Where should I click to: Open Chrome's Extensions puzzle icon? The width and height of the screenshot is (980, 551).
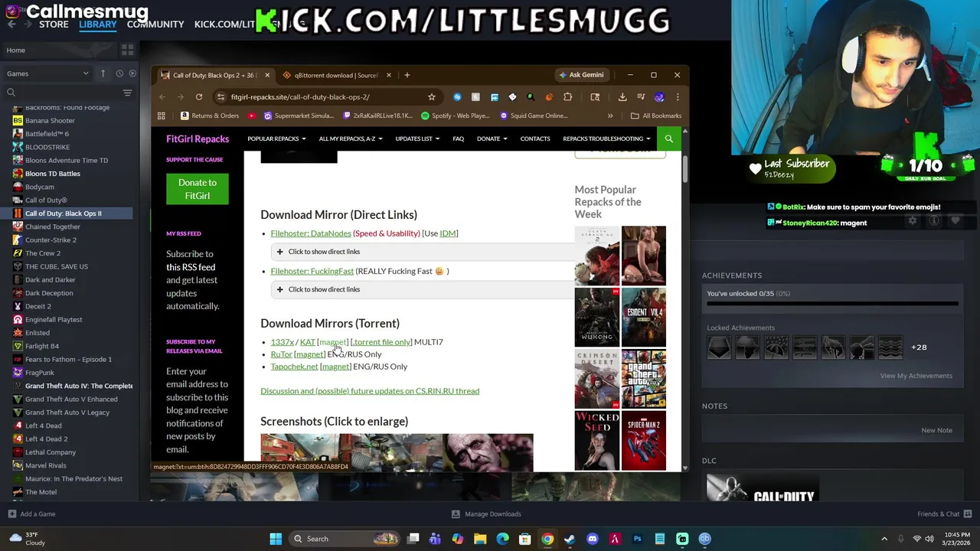(567, 97)
